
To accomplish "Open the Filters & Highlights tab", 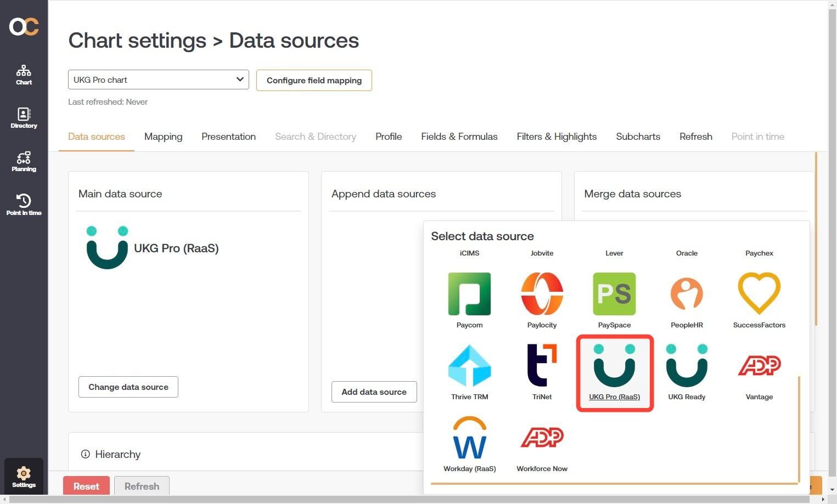I will pyautogui.click(x=557, y=137).
